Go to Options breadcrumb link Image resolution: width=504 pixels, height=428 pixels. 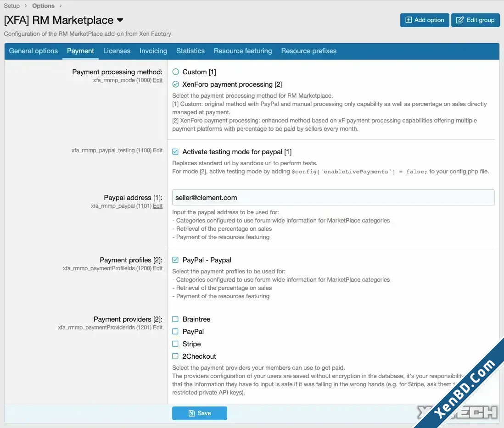click(x=44, y=6)
